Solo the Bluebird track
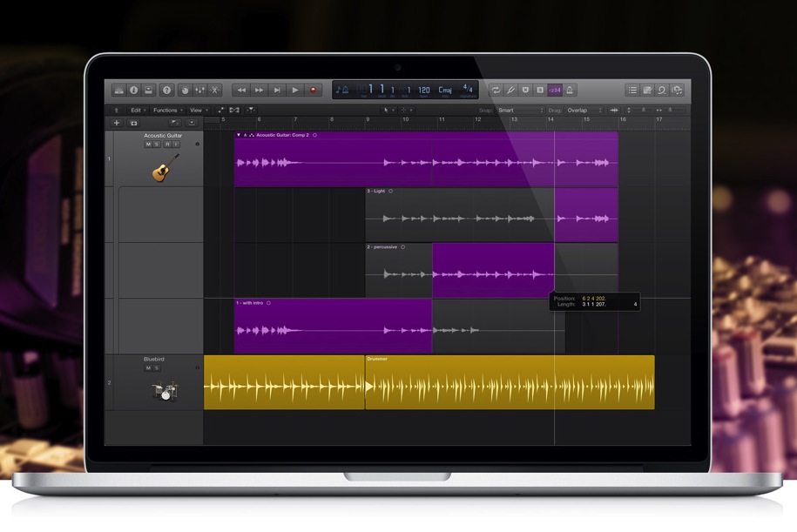Viewport: 797px width, 532px height. [155, 367]
